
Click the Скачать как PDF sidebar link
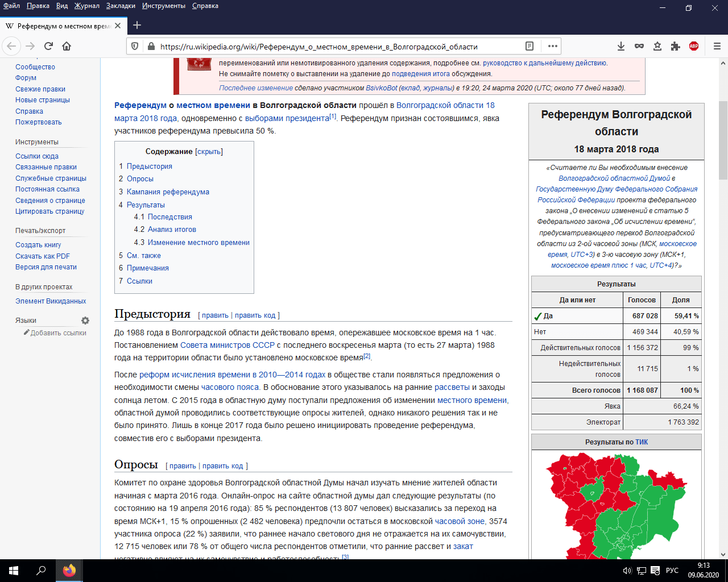point(43,256)
